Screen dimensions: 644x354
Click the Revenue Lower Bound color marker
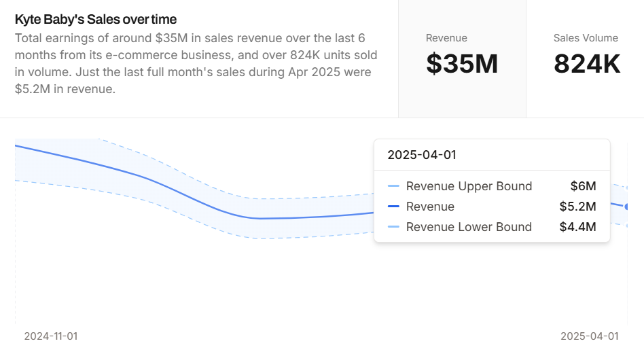point(393,227)
